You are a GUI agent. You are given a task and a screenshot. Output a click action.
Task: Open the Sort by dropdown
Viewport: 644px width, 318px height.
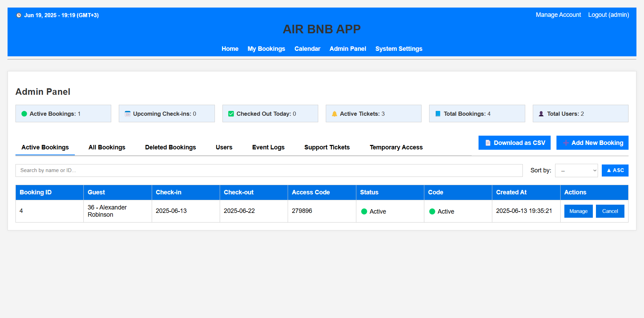576,170
